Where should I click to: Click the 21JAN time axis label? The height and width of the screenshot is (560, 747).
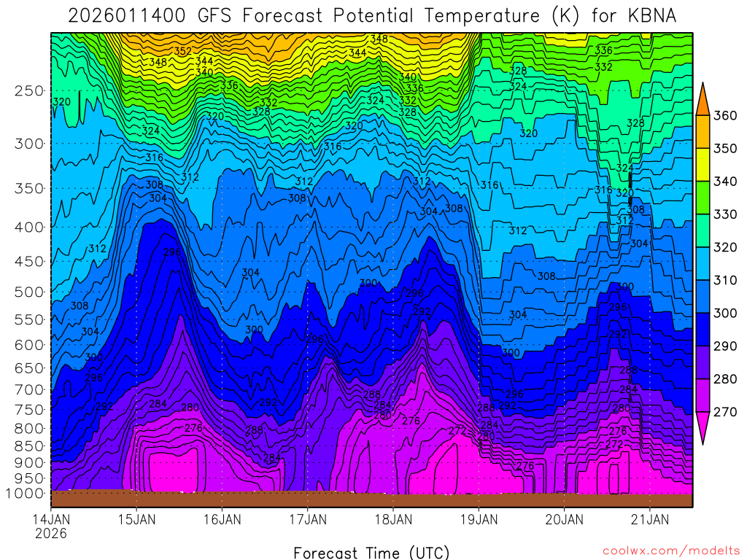(x=650, y=519)
